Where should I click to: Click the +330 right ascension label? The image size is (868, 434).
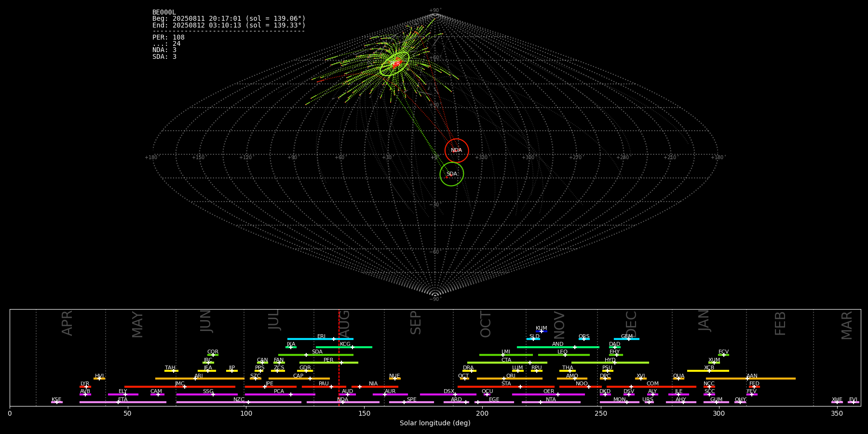coord(481,157)
